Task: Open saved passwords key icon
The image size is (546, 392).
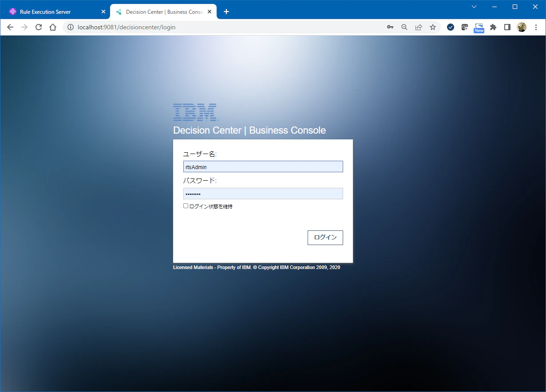Action: pyautogui.click(x=390, y=27)
